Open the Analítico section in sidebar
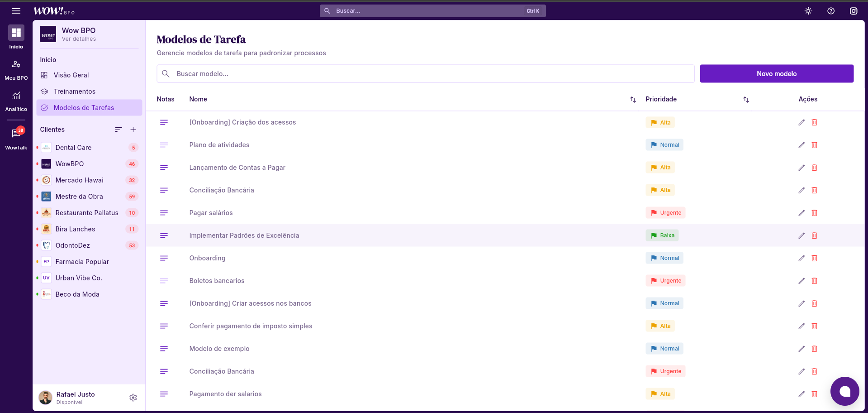Screen dimensions: 868x413 coord(16,101)
